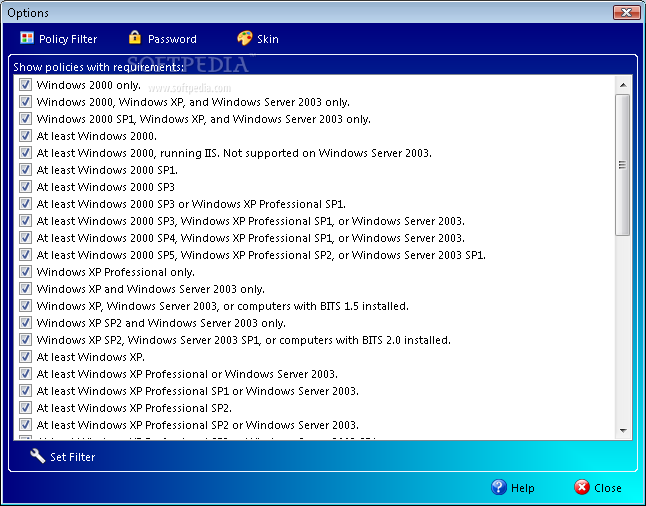
Task: Click the Set Filter wrench icon
Action: 37,456
